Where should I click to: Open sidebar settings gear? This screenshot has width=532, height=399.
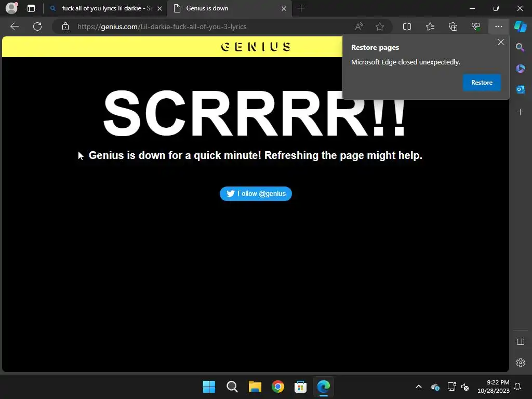(521, 363)
